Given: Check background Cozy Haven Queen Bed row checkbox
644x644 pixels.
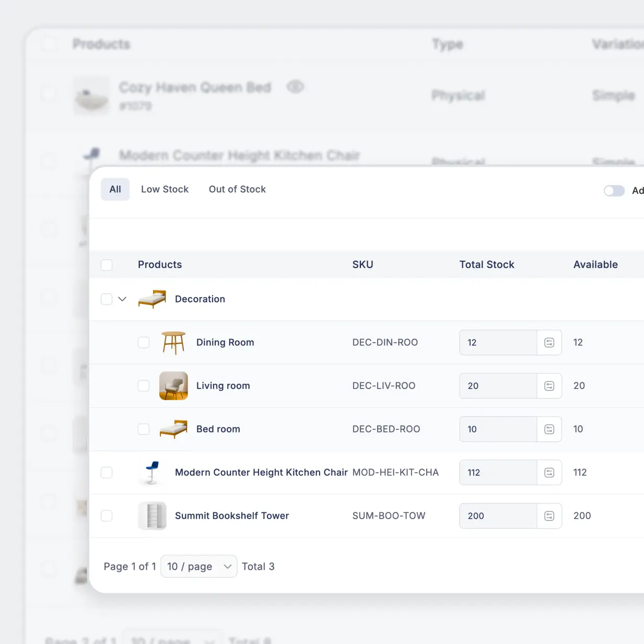Looking at the screenshot, I should [49, 94].
